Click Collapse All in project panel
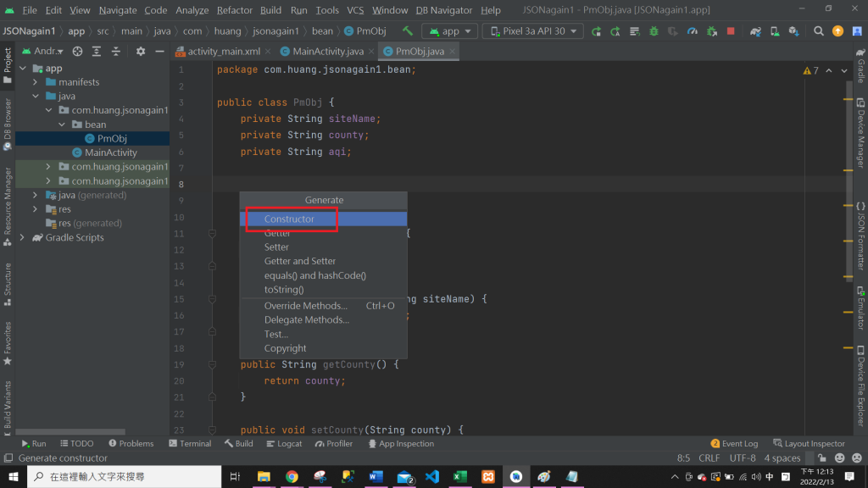Image resolution: width=868 pixels, height=488 pixels. [115, 52]
